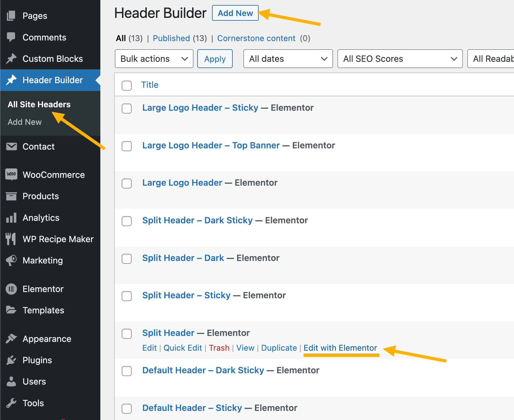Click the Add New button
Image resolution: width=514 pixels, height=420 pixels.
[x=235, y=13]
